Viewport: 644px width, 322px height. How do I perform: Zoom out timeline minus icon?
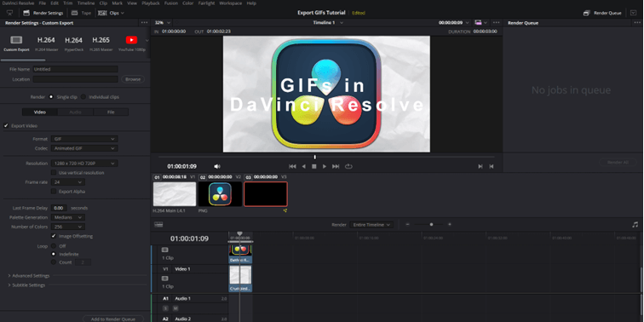tap(407, 225)
